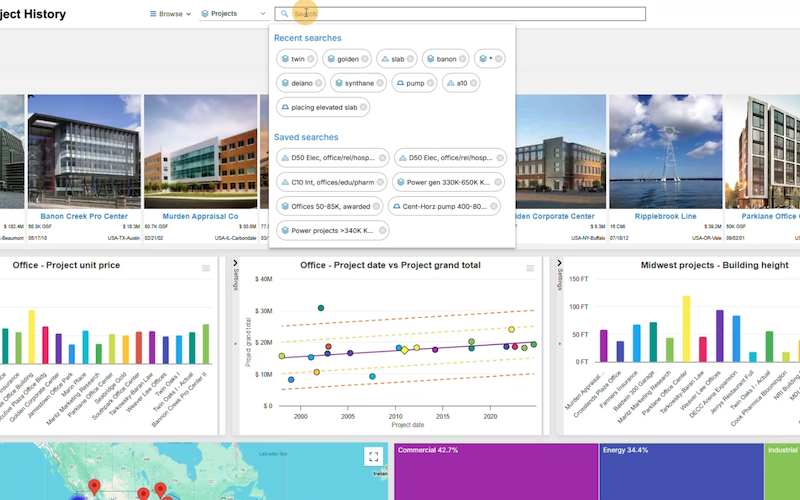This screenshot has height=500, width=800.
Task: Open the Browse dropdown menu
Action: pyautogui.click(x=170, y=14)
